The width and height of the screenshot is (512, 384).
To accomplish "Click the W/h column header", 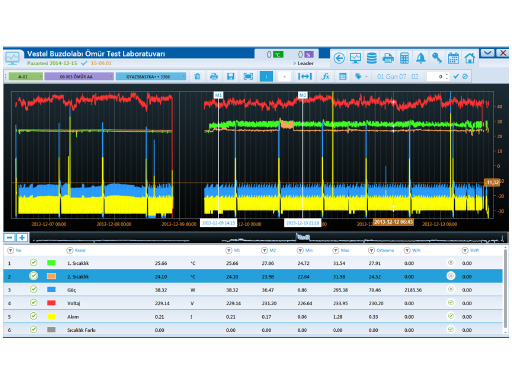I will (x=416, y=250).
